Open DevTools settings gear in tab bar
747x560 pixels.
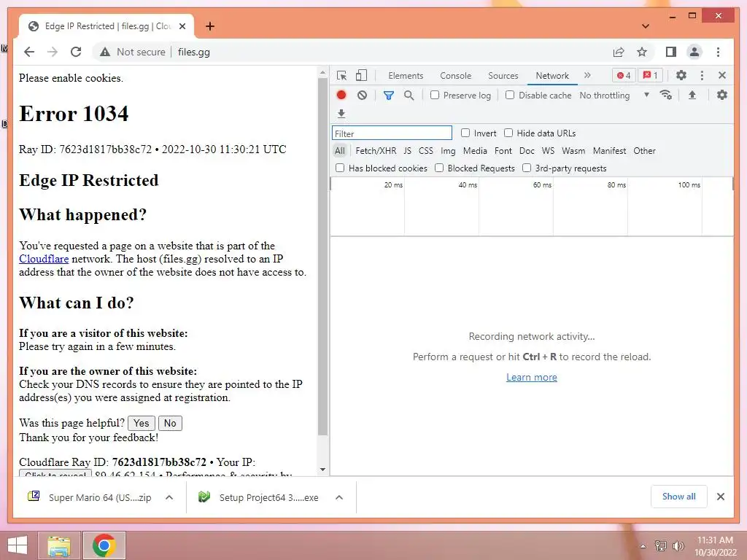681,75
